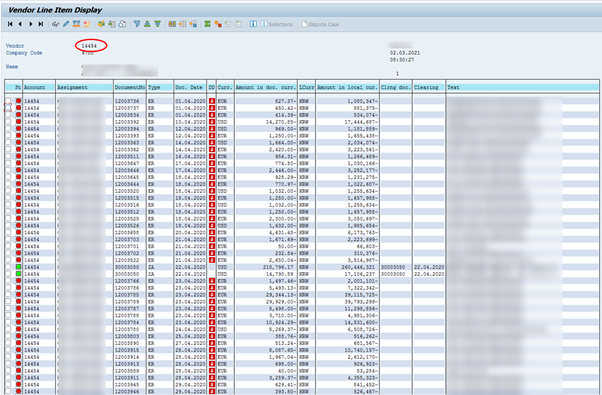Click the amount 14,270.85- cell

[281, 122]
